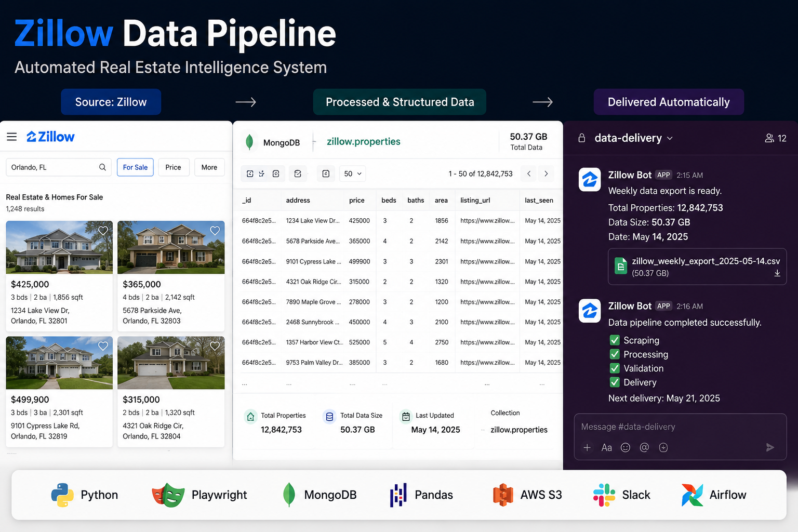Open listing URL for 9753 Palm Valley row
This screenshot has height=532, width=798.
487,363
